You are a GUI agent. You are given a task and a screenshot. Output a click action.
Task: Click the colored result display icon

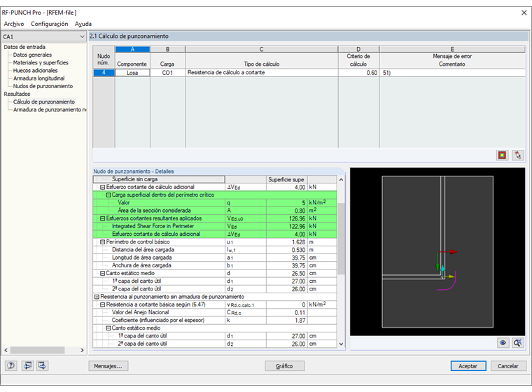pyautogui.click(x=502, y=155)
